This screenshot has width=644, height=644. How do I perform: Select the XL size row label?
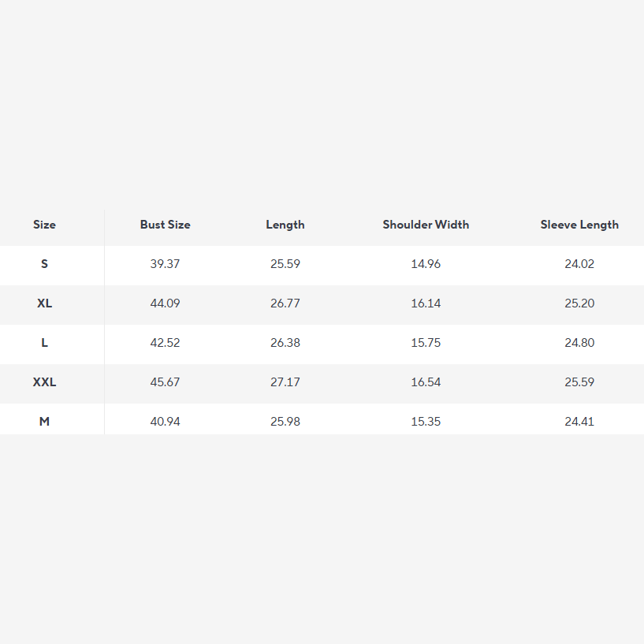[44, 303]
